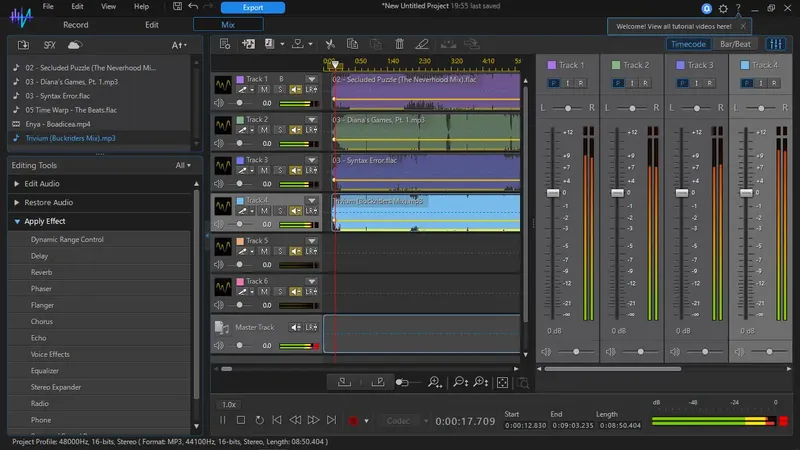Switch timeline display to Bar/Beat
Image resolution: width=800 pixels, height=450 pixels.
point(736,44)
